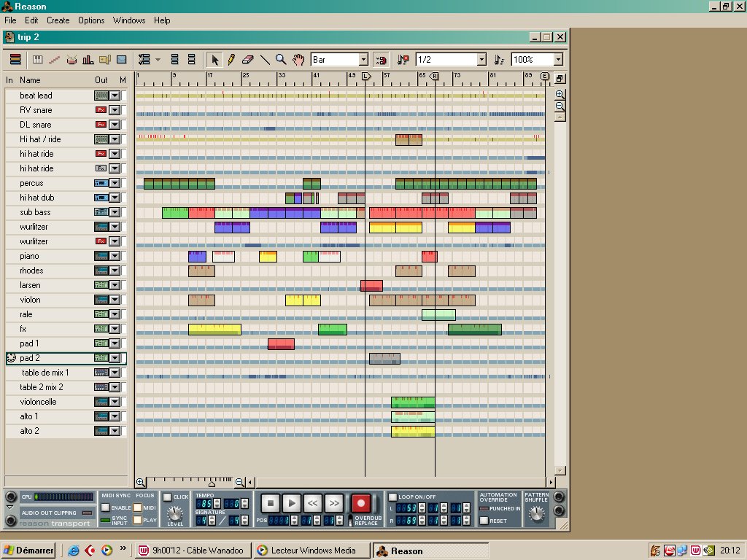Select the Eraser tool
Screen dimensions: 747x560
[248, 60]
